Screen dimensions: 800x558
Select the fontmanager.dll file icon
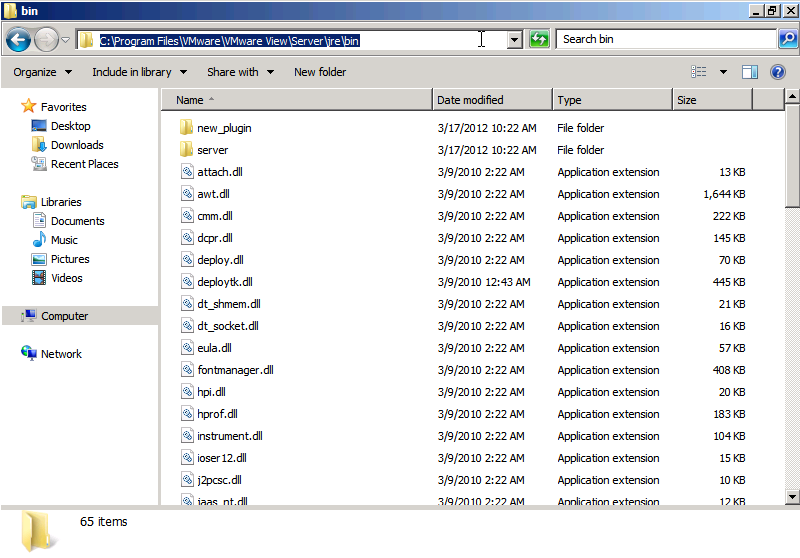tap(187, 369)
